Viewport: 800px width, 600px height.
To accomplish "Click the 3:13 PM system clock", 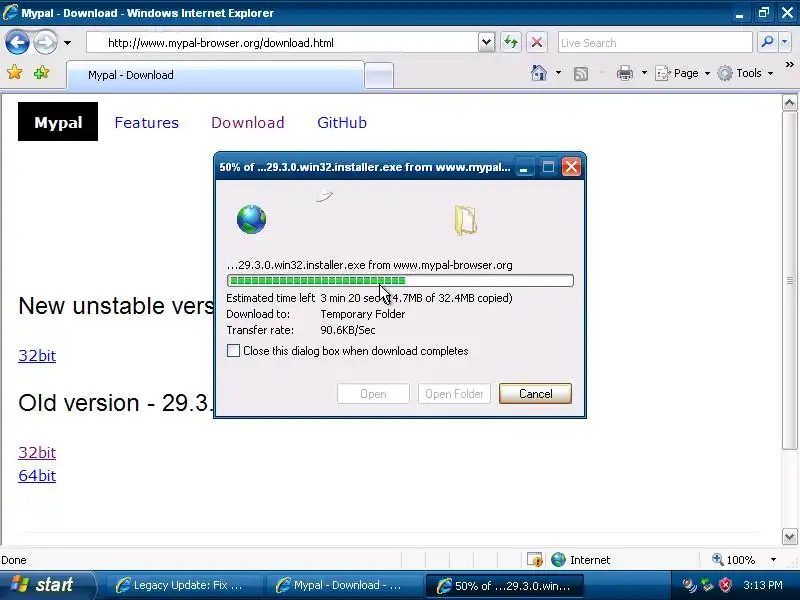I will pyautogui.click(x=763, y=585).
